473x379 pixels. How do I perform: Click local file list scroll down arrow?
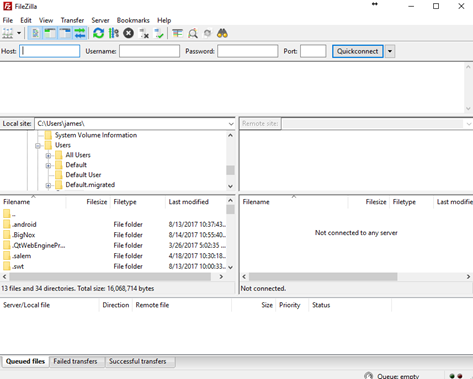click(230, 267)
